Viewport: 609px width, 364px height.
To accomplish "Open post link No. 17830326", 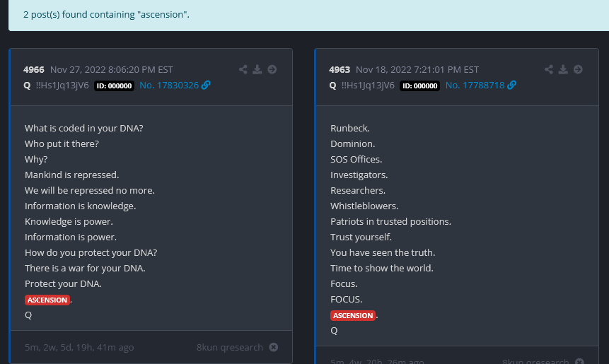I will click(169, 86).
